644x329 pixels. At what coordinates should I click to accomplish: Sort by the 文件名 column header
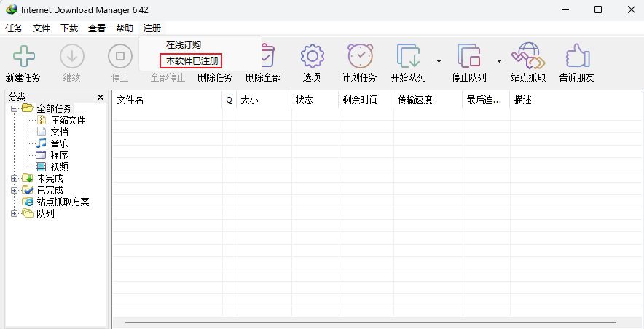(x=167, y=100)
